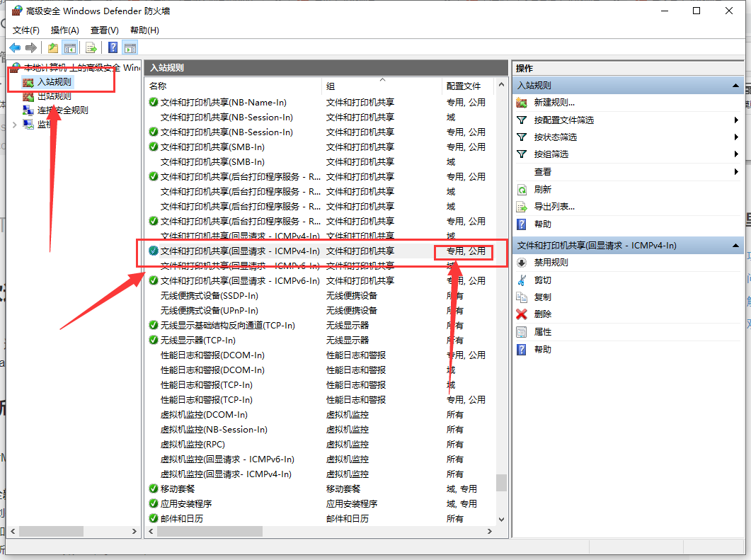Viewport: 751px width, 560px height.
Task: Click the forward navigation arrow icon
Action: [x=31, y=47]
